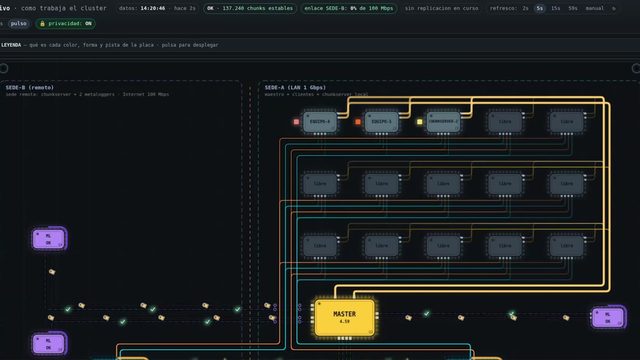Select the EQUIPO-4 client chip
The width and height of the screenshot is (640, 360).
[320, 122]
